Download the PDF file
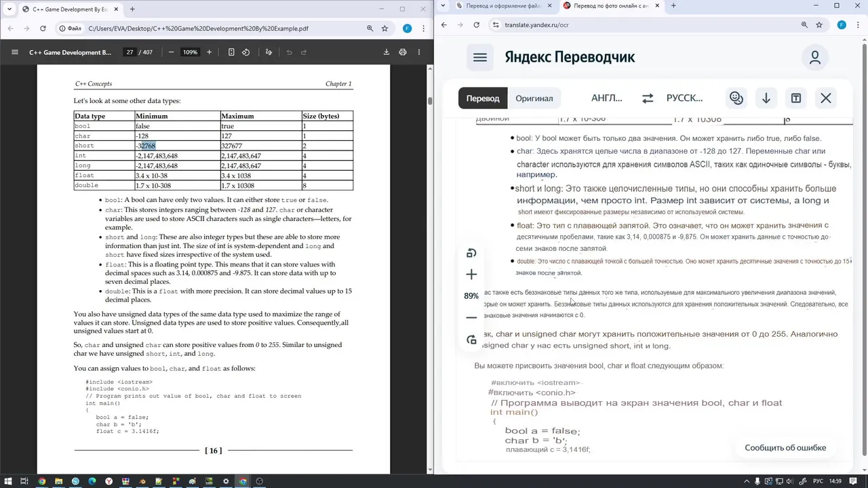 click(x=387, y=52)
